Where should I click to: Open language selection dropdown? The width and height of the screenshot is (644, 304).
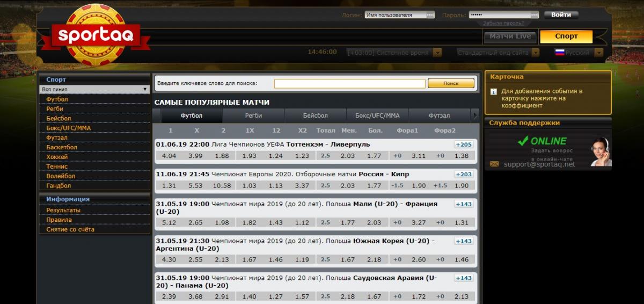coord(598,53)
